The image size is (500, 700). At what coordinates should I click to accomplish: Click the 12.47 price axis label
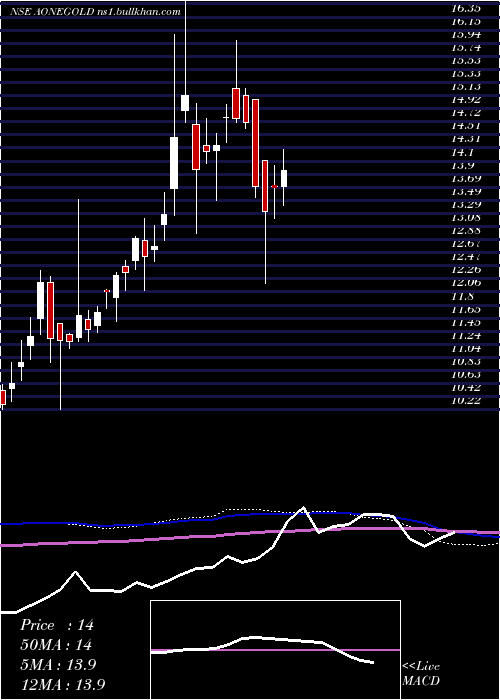point(465,256)
